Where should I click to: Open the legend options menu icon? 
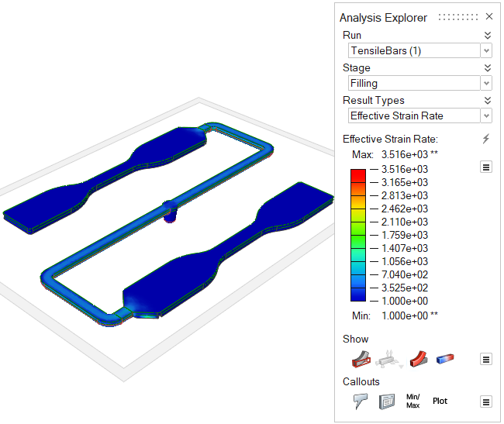(486, 167)
